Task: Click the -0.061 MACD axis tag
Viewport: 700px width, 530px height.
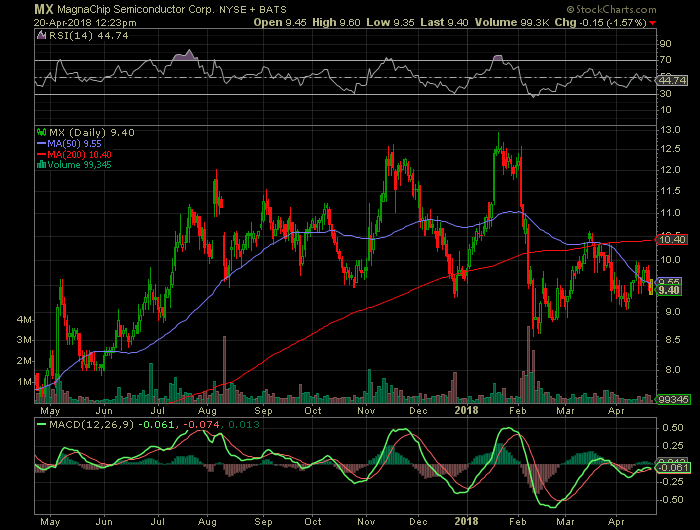Action: click(x=673, y=467)
